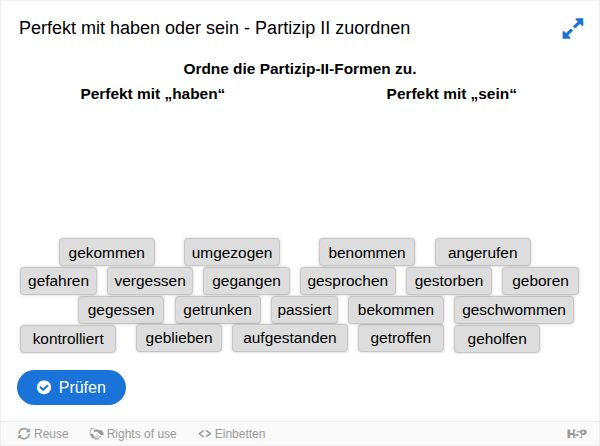Select the word tile 'geschwommen'

(514, 310)
